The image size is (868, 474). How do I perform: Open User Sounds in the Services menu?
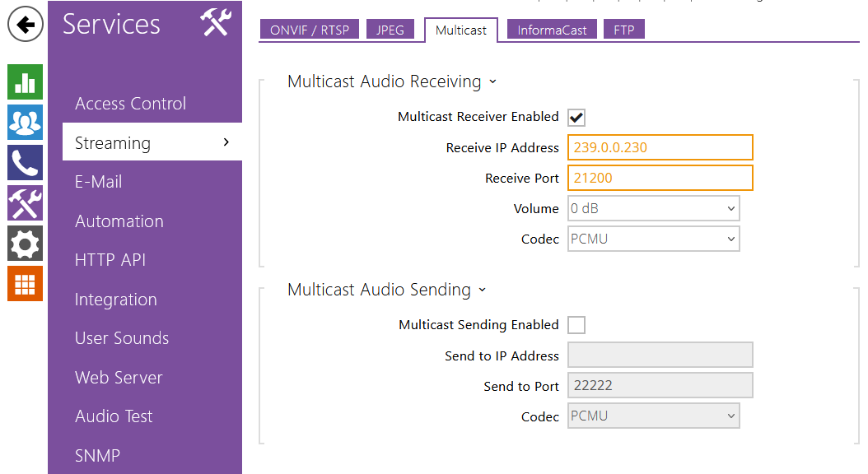point(122,338)
